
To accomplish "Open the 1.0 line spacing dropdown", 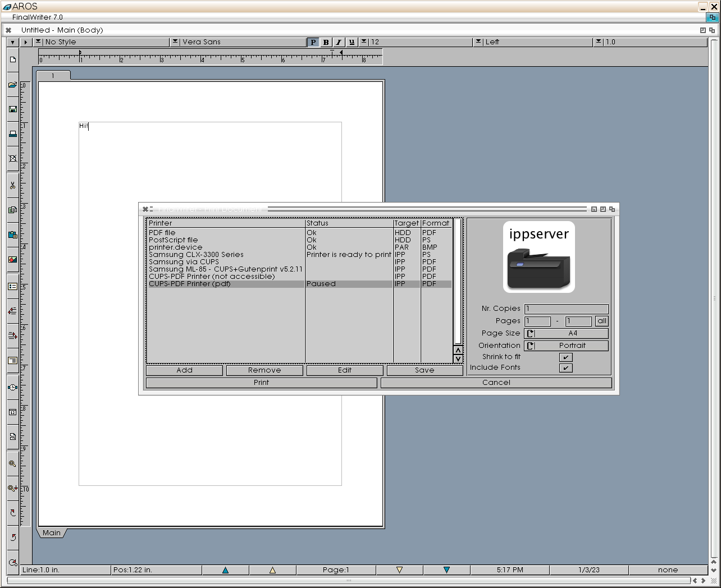I will click(599, 42).
